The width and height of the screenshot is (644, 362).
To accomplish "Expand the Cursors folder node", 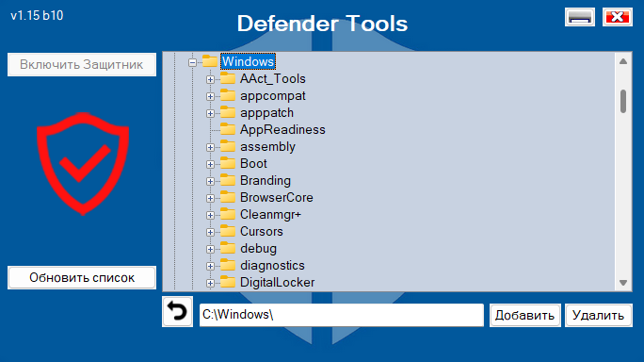I will 210,233.
